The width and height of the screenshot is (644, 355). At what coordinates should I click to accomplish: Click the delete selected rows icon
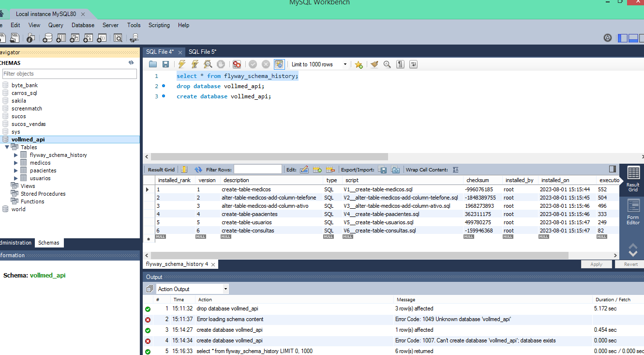click(330, 170)
